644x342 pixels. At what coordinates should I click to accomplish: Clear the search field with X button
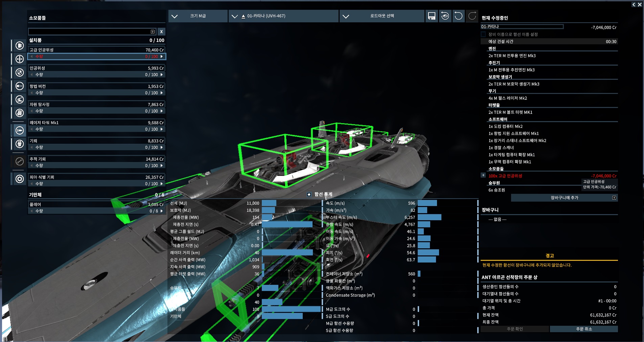tap(162, 31)
